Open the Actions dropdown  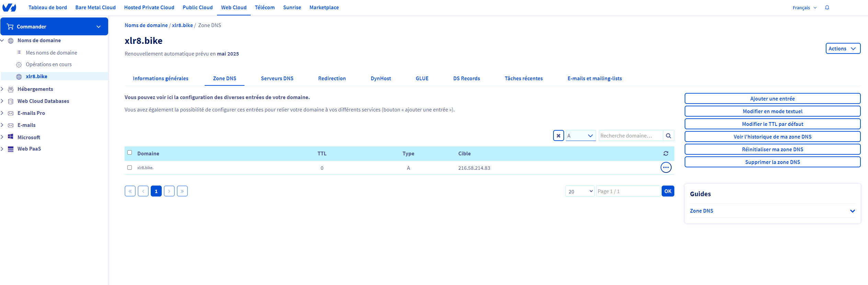point(843,49)
